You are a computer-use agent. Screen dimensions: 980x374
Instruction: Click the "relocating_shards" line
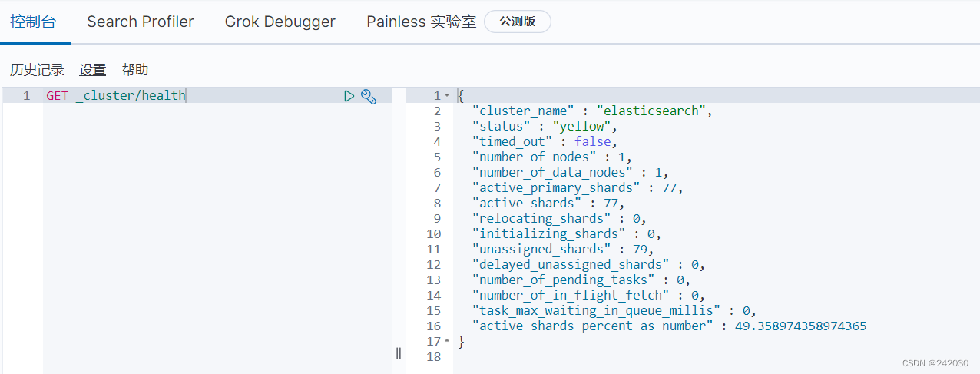560,219
